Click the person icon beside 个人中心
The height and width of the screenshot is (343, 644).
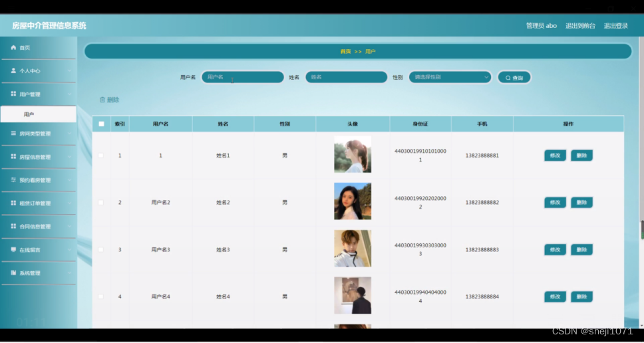pyautogui.click(x=13, y=70)
